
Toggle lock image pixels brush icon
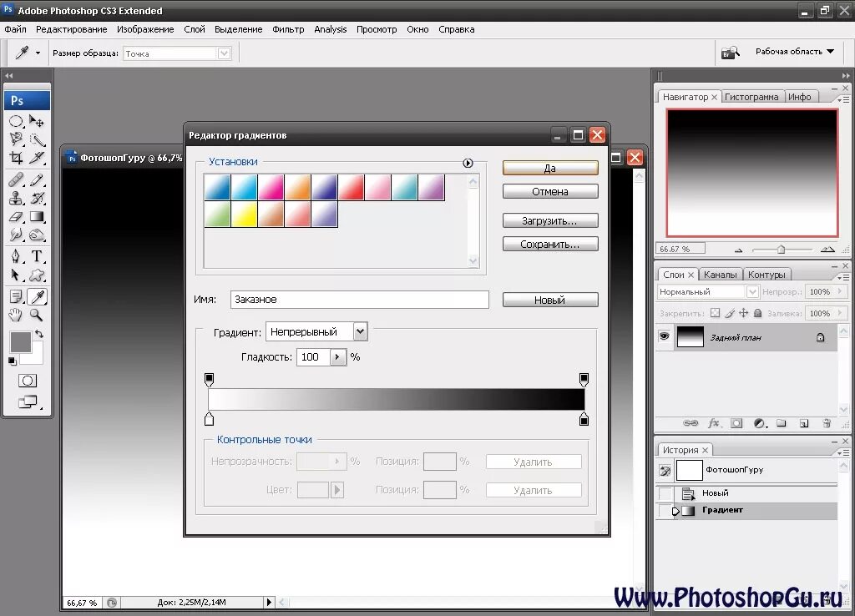point(730,313)
